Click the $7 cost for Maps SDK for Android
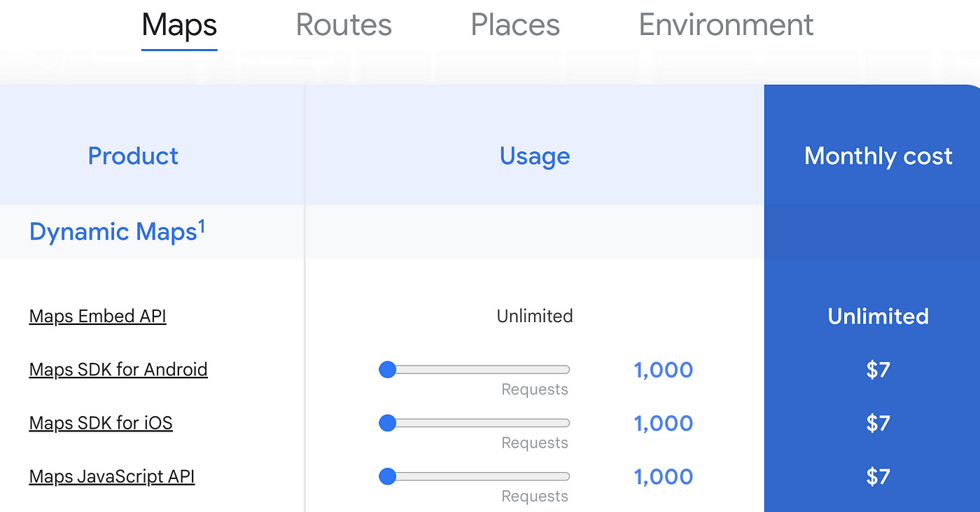 click(878, 370)
